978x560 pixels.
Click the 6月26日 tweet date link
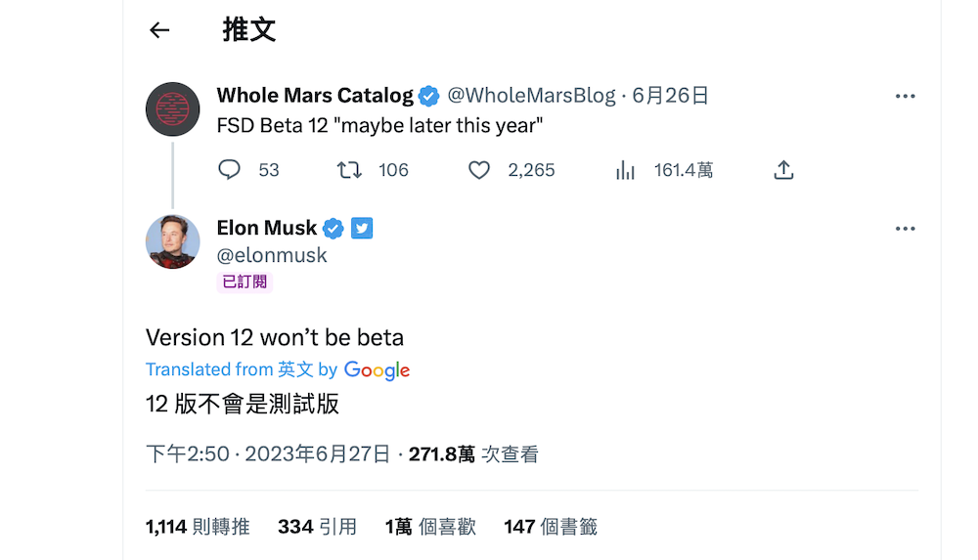tap(670, 96)
